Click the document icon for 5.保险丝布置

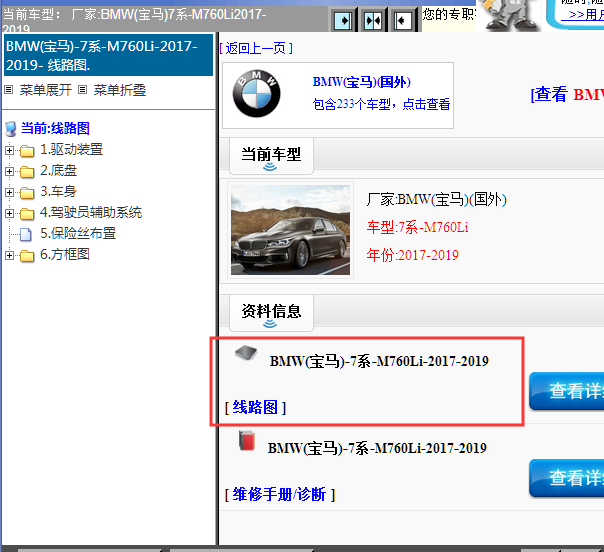coord(26,234)
